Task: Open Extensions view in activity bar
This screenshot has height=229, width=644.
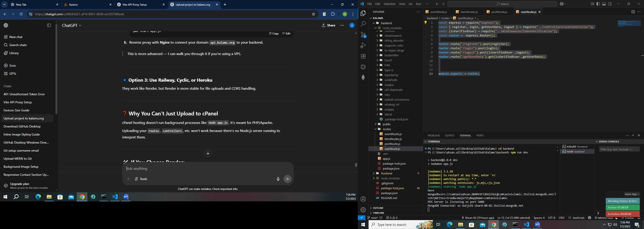Action: tap(363, 56)
